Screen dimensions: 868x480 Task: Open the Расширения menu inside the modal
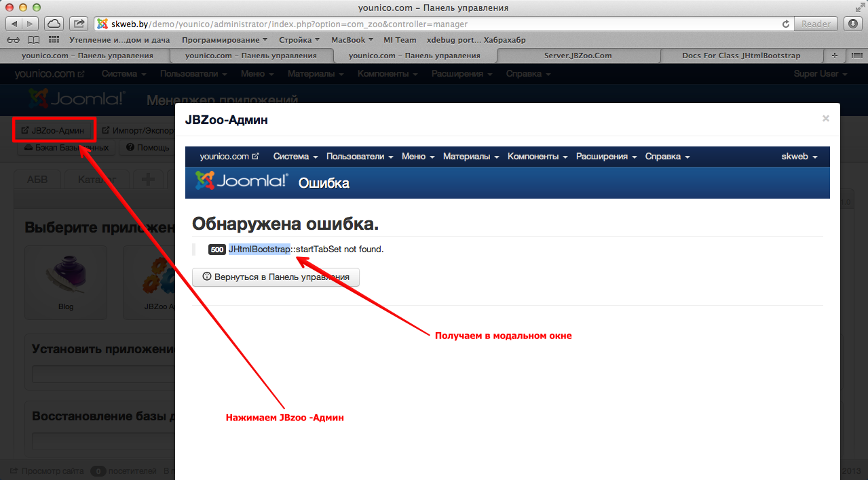(x=606, y=157)
